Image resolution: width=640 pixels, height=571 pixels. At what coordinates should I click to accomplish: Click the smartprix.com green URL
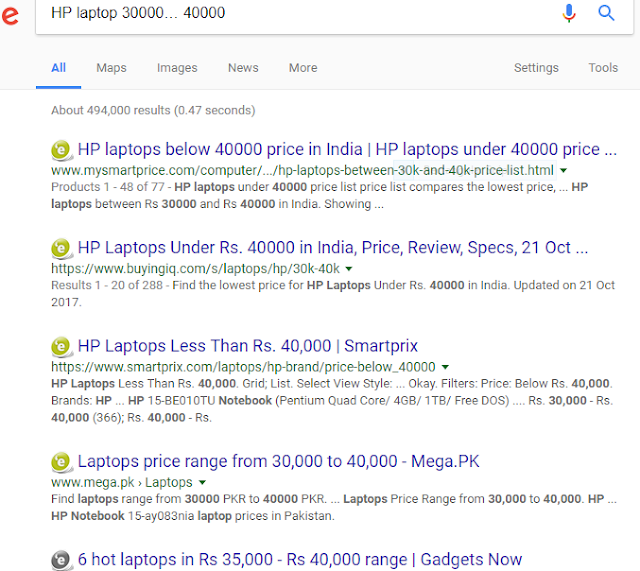[243, 367]
